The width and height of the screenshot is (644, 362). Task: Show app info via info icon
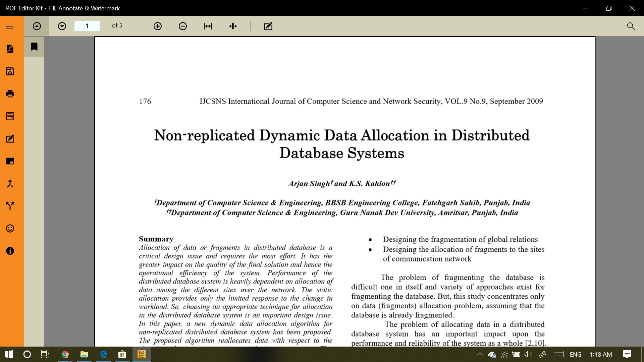point(10,251)
